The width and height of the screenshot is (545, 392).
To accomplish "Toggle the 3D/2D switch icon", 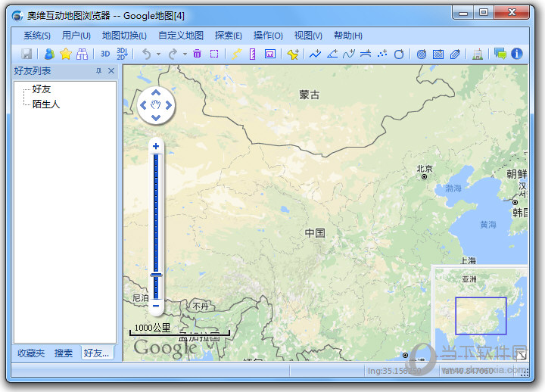I will tap(122, 54).
